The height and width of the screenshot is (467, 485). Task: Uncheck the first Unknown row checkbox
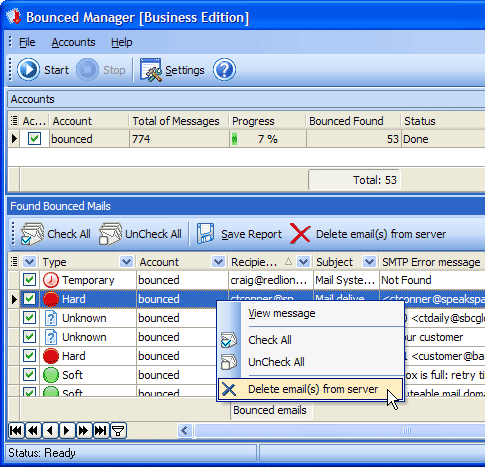[x=29, y=318]
